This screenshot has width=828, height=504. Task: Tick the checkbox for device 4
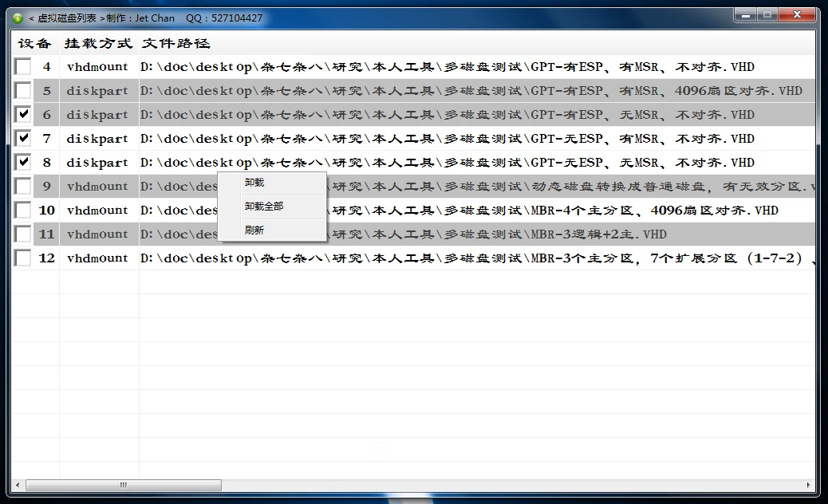pos(22,66)
